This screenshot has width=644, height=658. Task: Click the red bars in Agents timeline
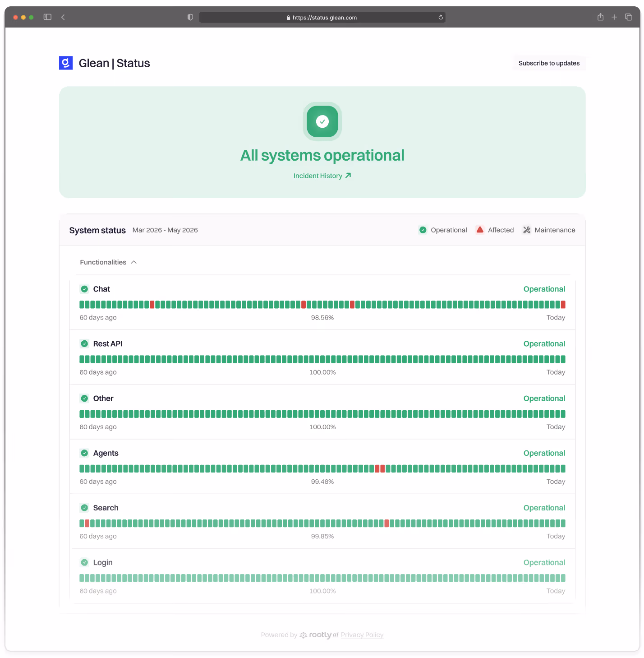tap(380, 468)
